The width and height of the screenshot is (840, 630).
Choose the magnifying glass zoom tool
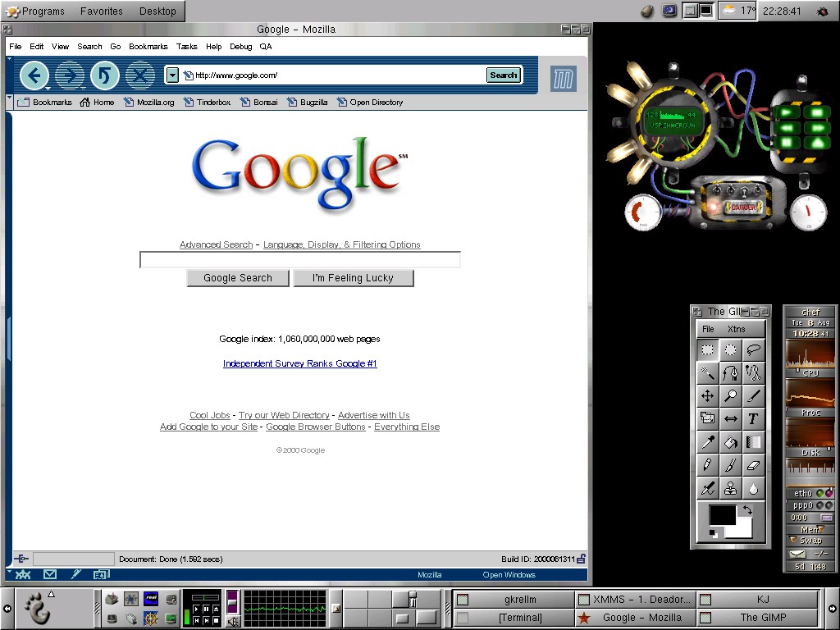coord(731,396)
